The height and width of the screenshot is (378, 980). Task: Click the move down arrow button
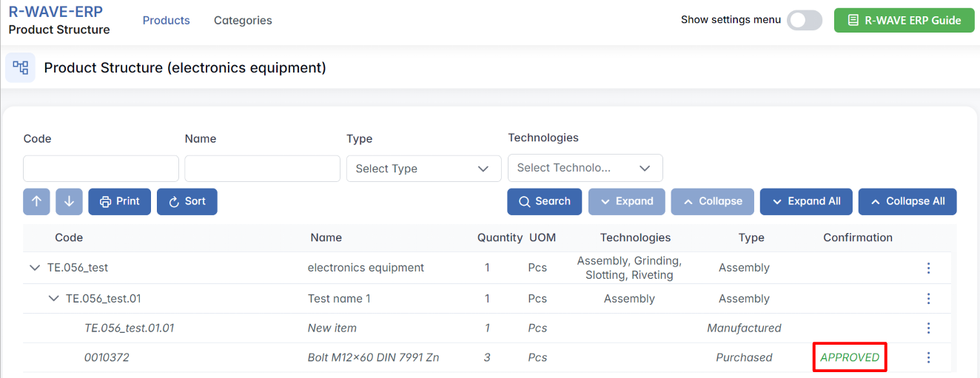(x=69, y=201)
